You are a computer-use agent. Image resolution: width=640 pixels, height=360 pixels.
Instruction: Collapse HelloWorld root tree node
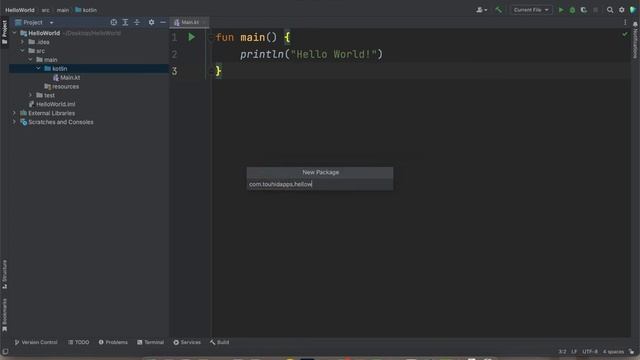pyautogui.click(x=15, y=33)
